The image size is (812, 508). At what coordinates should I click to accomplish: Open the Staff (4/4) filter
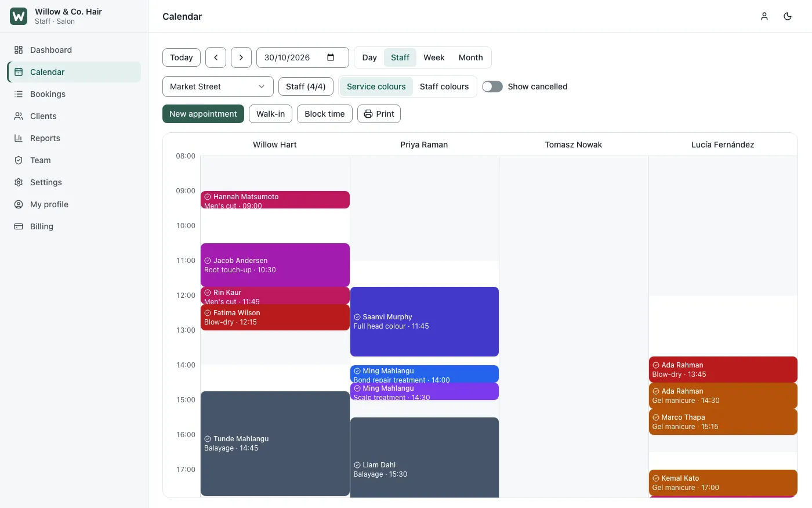click(x=306, y=87)
